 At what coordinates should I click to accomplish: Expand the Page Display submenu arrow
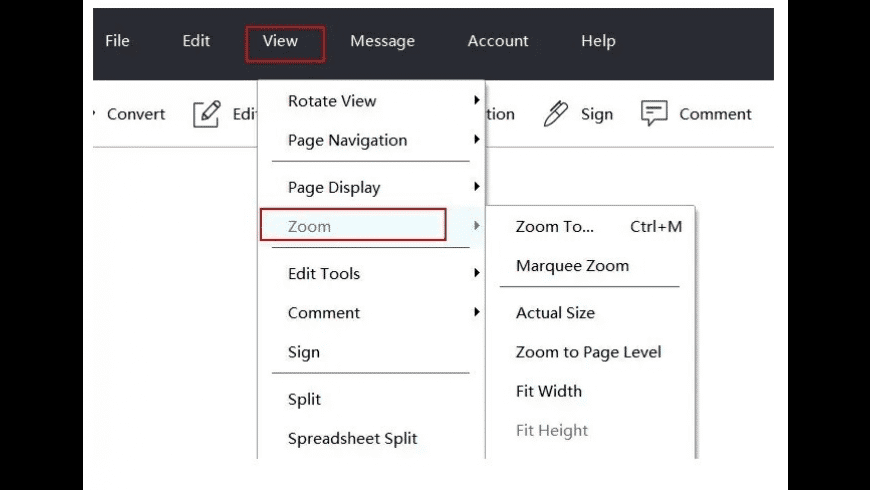pyautogui.click(x=476, y=186)
